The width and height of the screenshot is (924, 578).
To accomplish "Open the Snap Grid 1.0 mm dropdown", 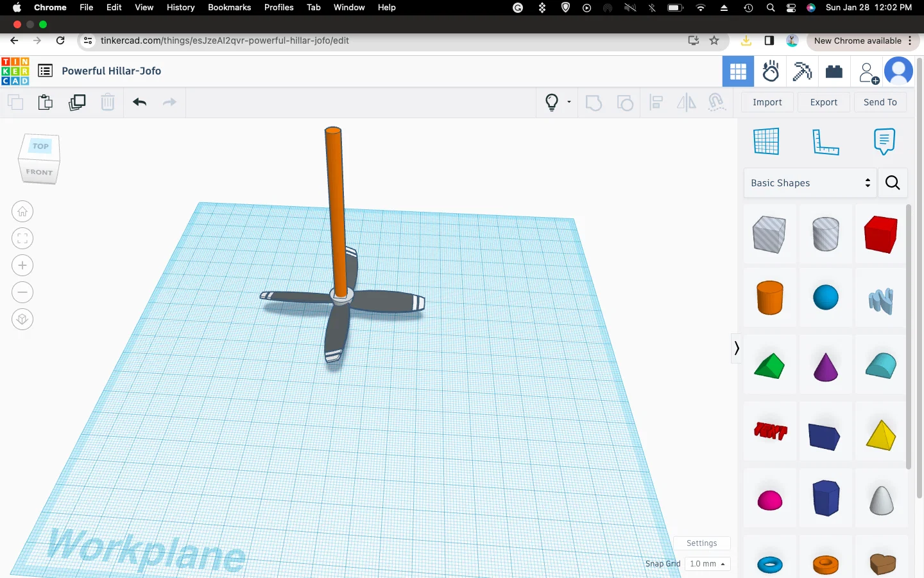I will pyautogui.click(x=707, y=564).
